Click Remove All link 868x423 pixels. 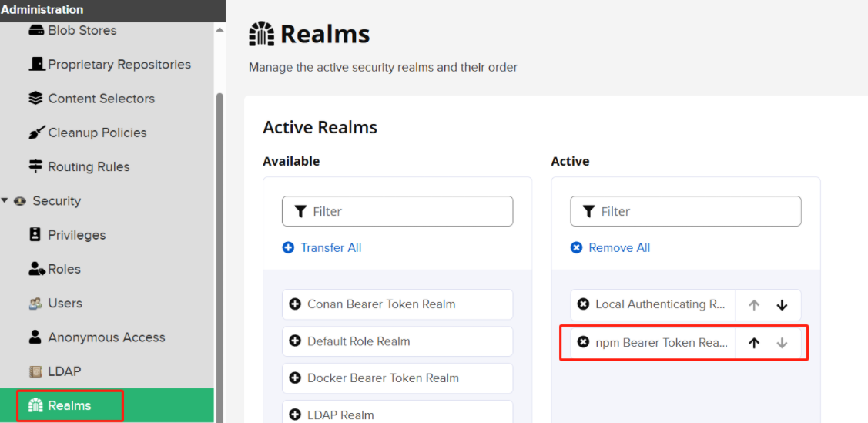tap(619, 247)
